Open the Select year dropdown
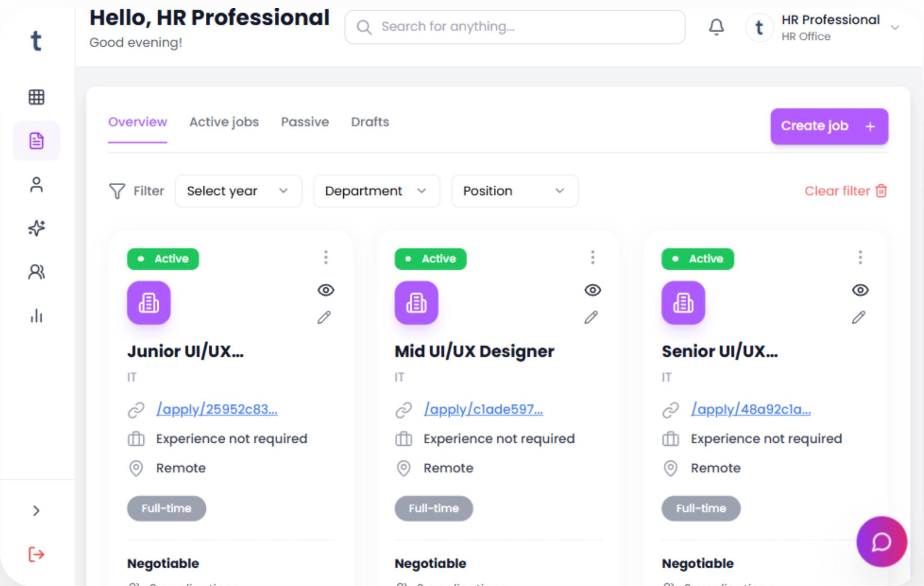The height and width of the screenshot is (586, 924). [238, 191]
